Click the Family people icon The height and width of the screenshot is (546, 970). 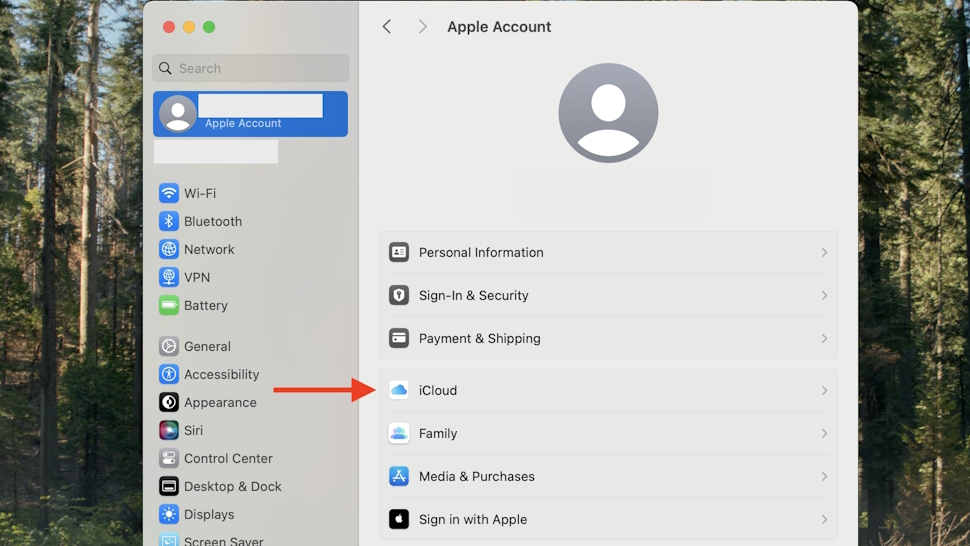point(398,433)
